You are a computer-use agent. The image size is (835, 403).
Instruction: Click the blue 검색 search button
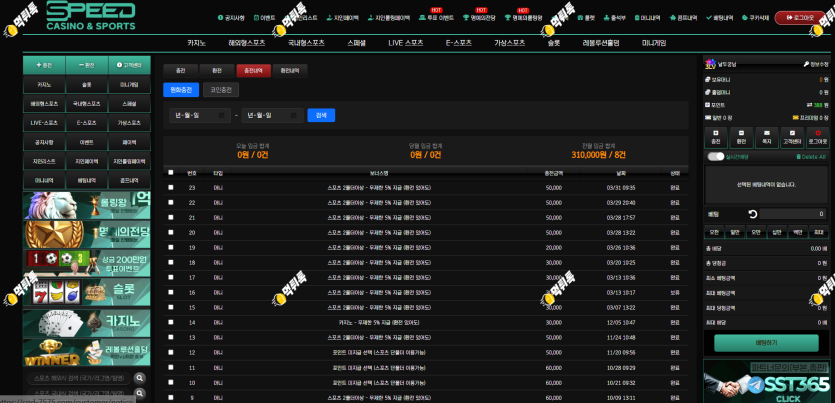click(321, 115)
